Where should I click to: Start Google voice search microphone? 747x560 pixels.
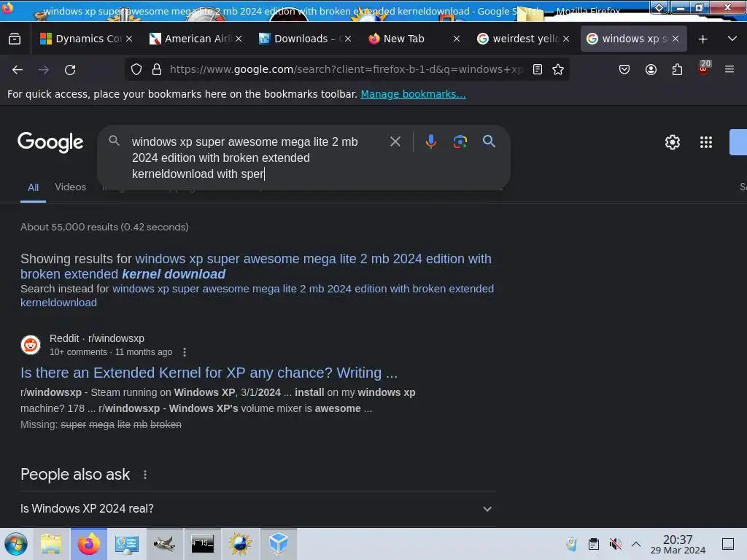click(x=430, y=141)
